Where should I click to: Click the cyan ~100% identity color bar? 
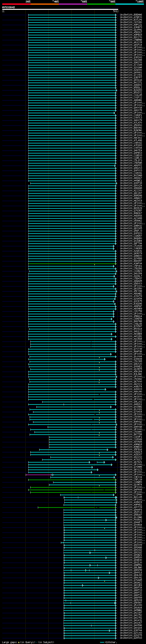(x=130, y=4)
